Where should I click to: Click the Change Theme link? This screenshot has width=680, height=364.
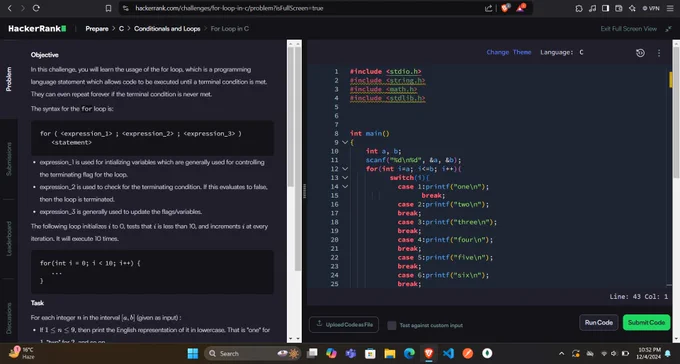point(509,52)
